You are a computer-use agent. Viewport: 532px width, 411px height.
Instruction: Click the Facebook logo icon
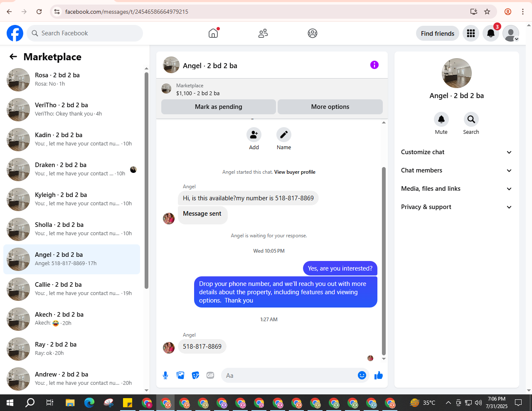(15, 33)
